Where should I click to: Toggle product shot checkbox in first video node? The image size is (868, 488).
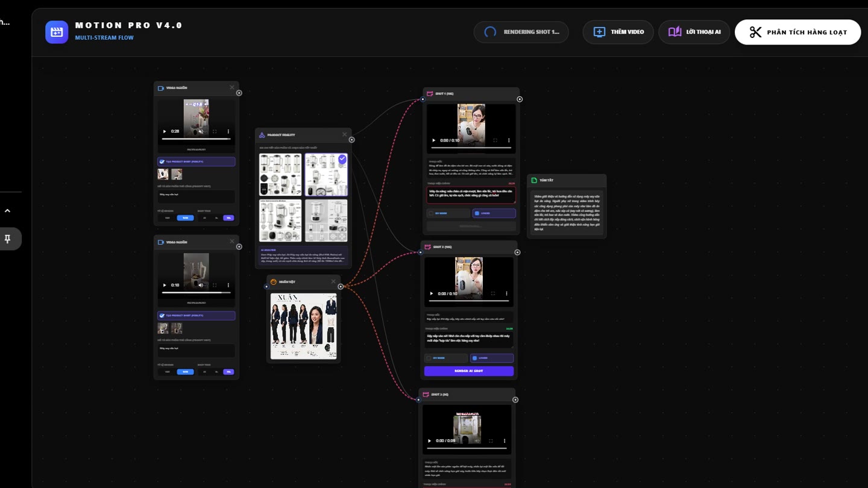[162, 161]
